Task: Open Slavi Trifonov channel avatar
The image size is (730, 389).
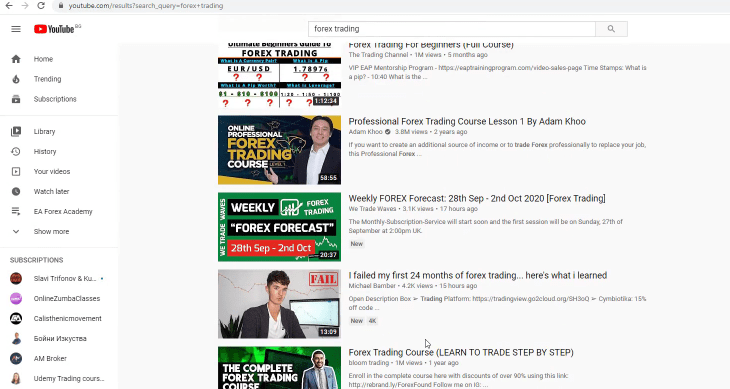Action: point(16,279)
